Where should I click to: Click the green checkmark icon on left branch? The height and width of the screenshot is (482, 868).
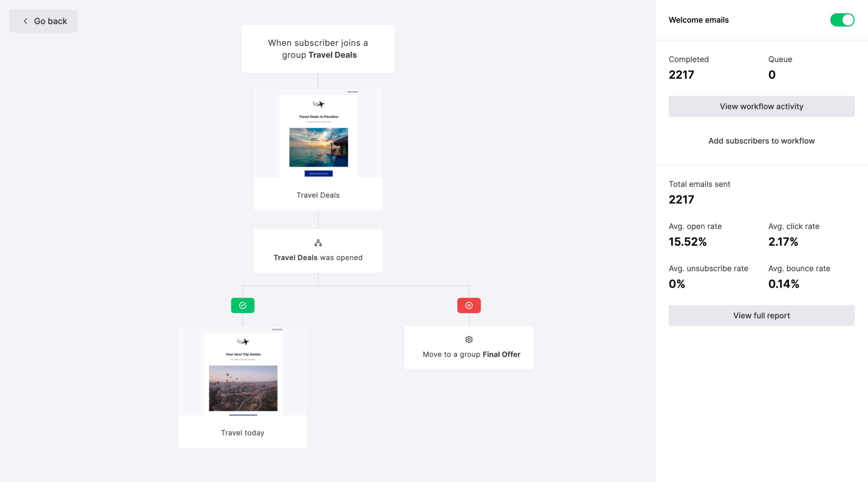click(x=242, y=305)
